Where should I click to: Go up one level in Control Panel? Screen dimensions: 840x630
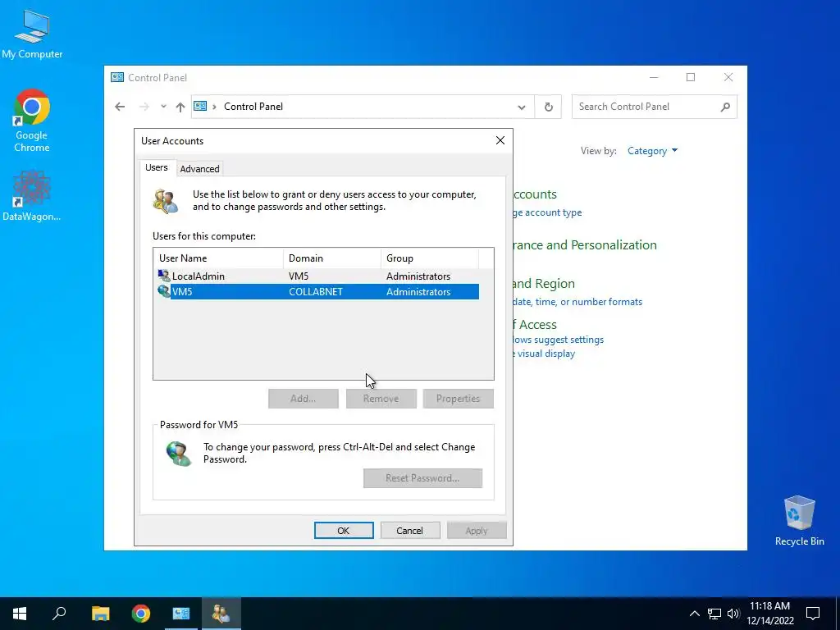coord(180,107)
